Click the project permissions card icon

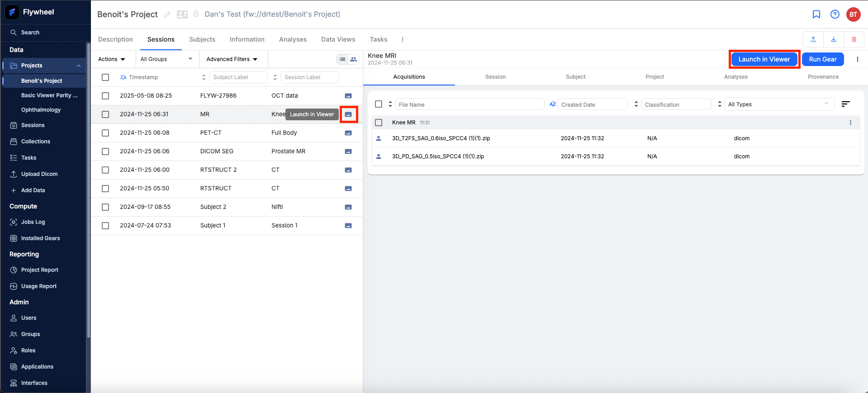pyautogui.click(x=182, y=14)
